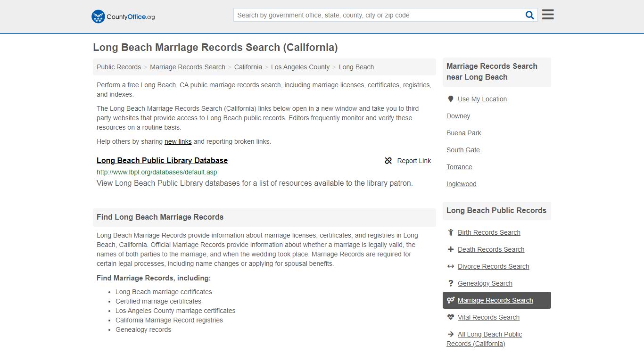The image size is (644, 362).
Task: Click 'Certified marriage certificates' list item
Action: [x=158, y=301]
